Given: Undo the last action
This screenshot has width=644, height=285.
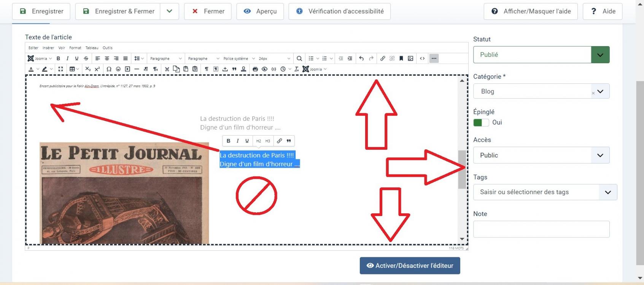Looking at the screenshot, I should click(361, 58).
